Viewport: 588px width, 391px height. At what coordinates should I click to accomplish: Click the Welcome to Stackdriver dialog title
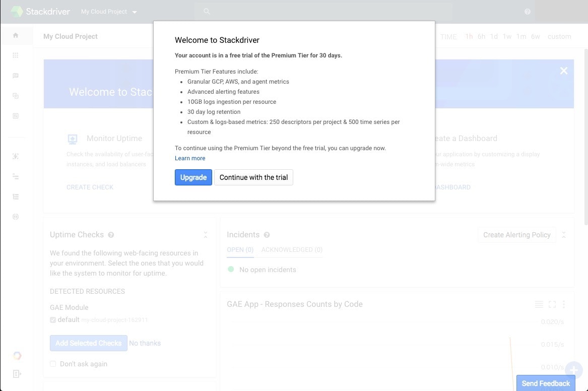pyautogui.click(x=217, y=40)
